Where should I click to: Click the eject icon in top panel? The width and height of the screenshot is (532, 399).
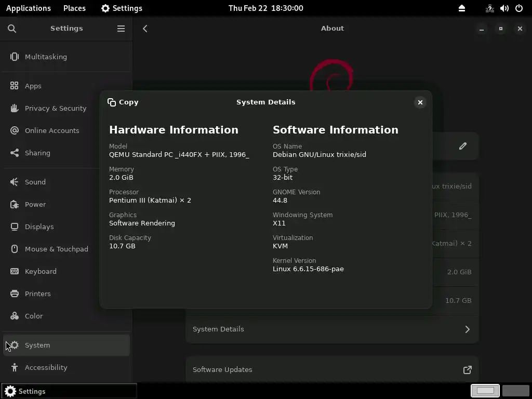tap(462, 8)
